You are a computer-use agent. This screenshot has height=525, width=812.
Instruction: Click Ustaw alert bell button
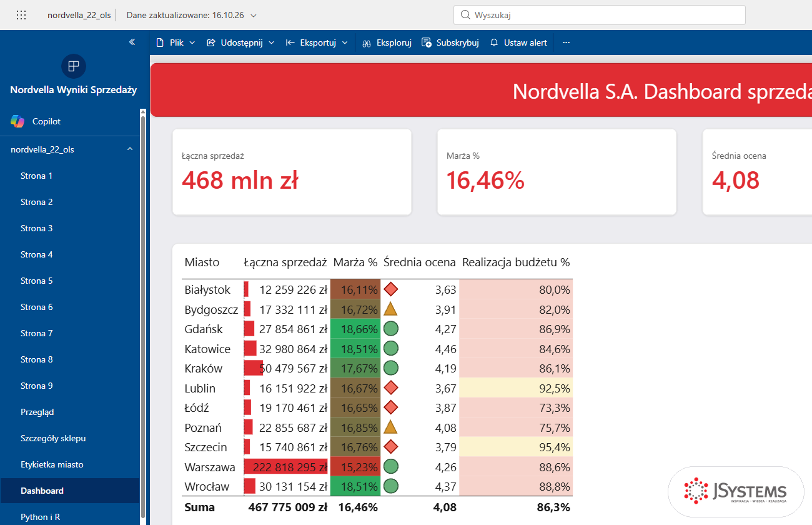pos(518,42)
